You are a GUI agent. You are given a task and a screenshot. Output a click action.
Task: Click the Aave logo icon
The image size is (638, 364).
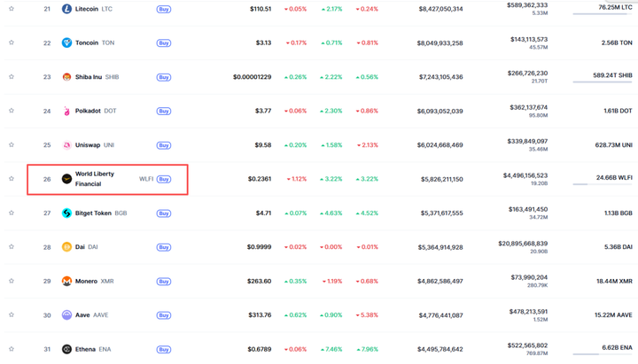pyautogui.click(x=66, y=315)
